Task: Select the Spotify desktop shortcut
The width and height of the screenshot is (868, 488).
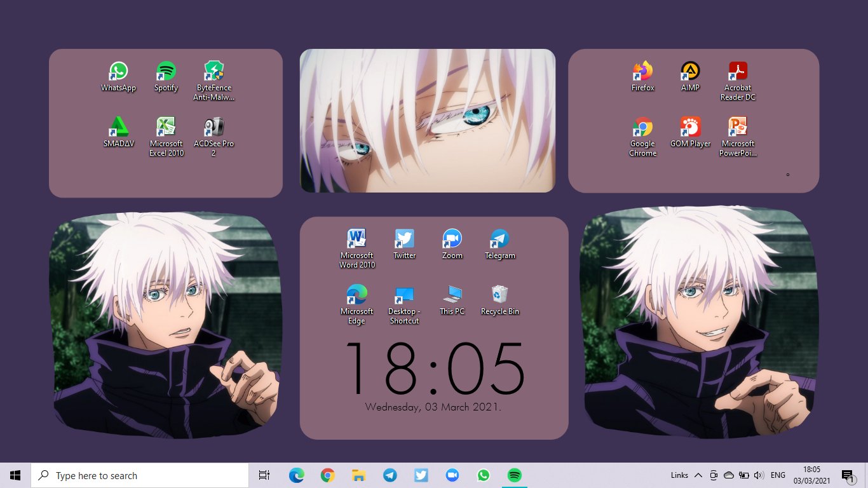Action: coord(166,77)
